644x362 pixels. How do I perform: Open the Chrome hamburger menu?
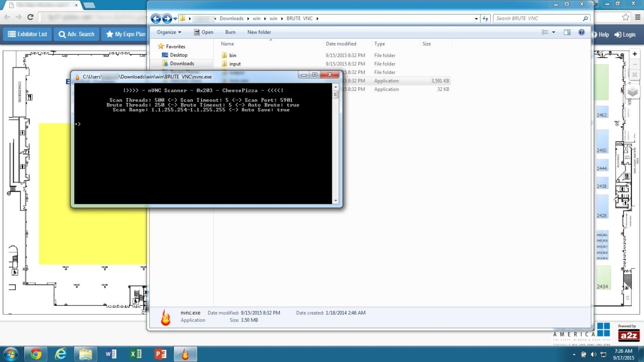pyautogui.click(x=638, y=17)
